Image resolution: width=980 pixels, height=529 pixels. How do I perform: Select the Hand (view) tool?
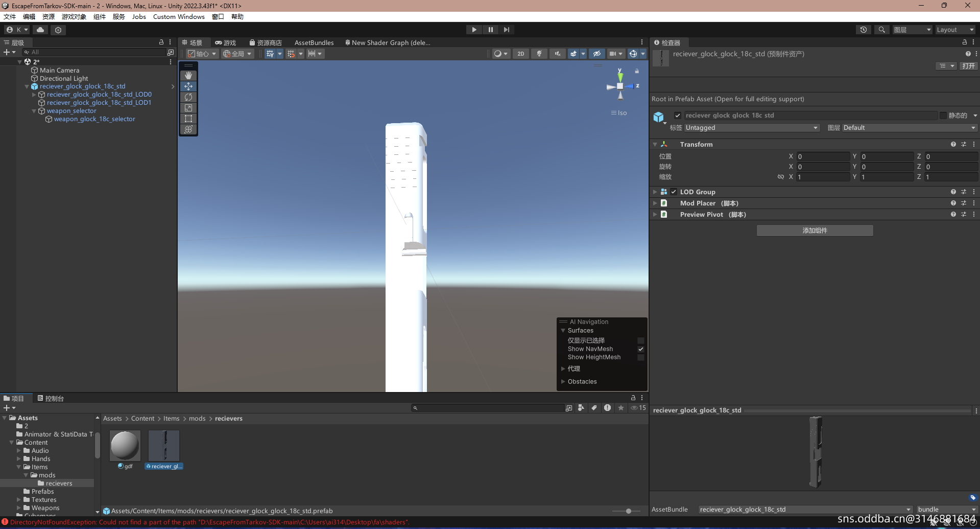pyautogui.click(x=188, y=76)
